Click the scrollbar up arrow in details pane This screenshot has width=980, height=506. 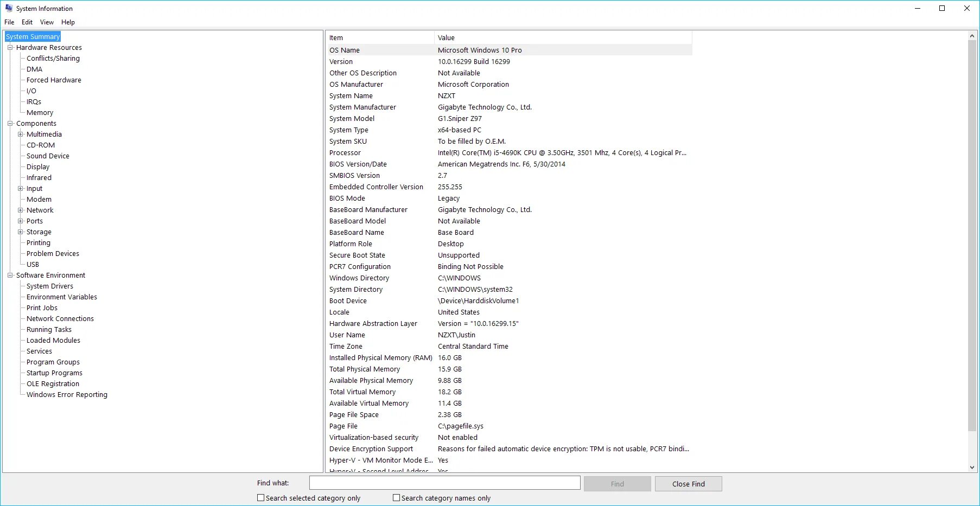pos(972,36)
